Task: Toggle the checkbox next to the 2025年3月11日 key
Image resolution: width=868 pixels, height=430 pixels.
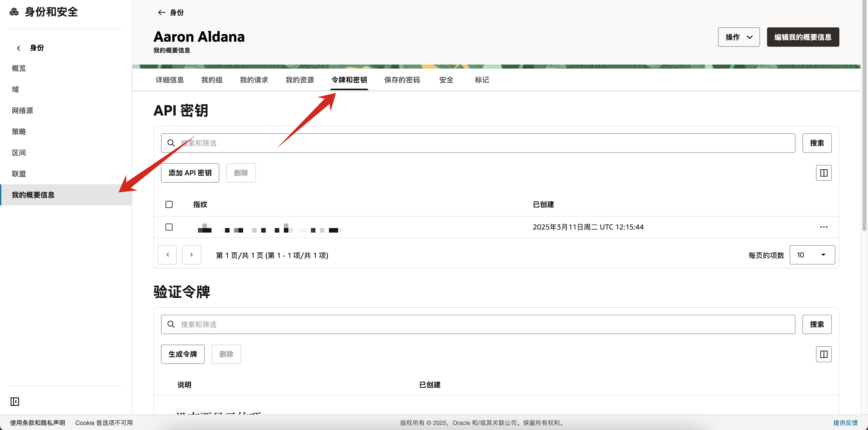Action: [169, 227]
